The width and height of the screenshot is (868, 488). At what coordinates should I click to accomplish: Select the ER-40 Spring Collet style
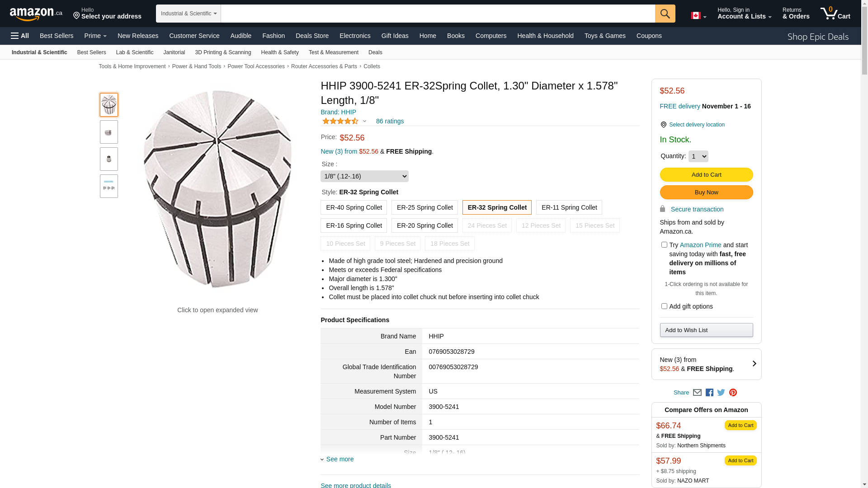click(x=354, y=207)
